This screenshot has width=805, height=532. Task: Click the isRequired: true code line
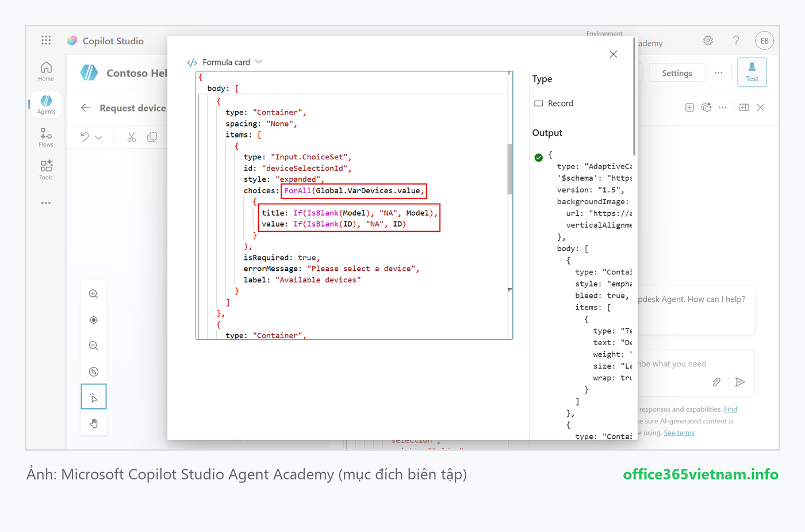[x=281, y=258]
